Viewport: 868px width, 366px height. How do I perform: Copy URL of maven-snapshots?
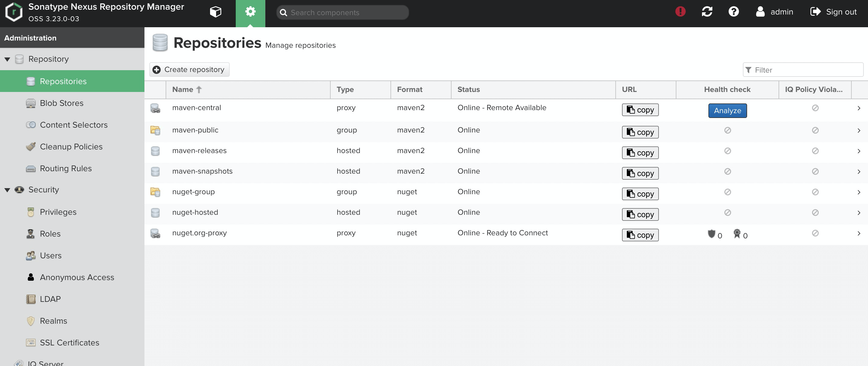point(640,173)
